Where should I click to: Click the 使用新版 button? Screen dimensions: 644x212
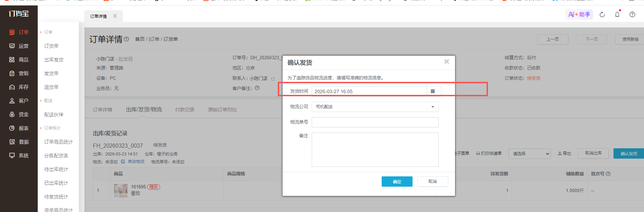(x=630, y=39)
